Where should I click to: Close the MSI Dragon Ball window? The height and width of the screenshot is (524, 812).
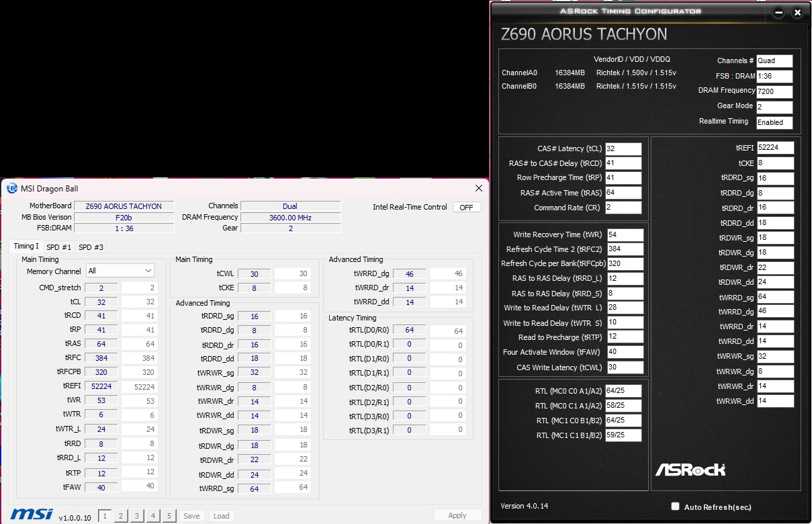479,189
